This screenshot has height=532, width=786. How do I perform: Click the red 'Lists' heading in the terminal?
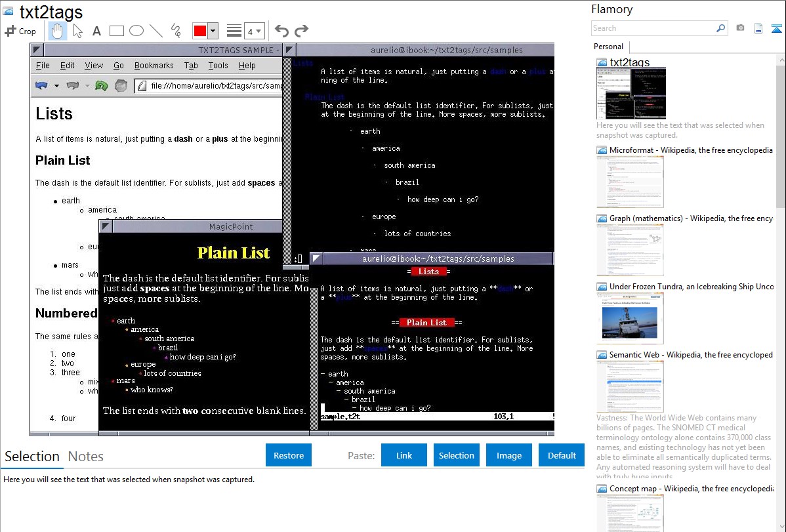[x=428, y=272]
